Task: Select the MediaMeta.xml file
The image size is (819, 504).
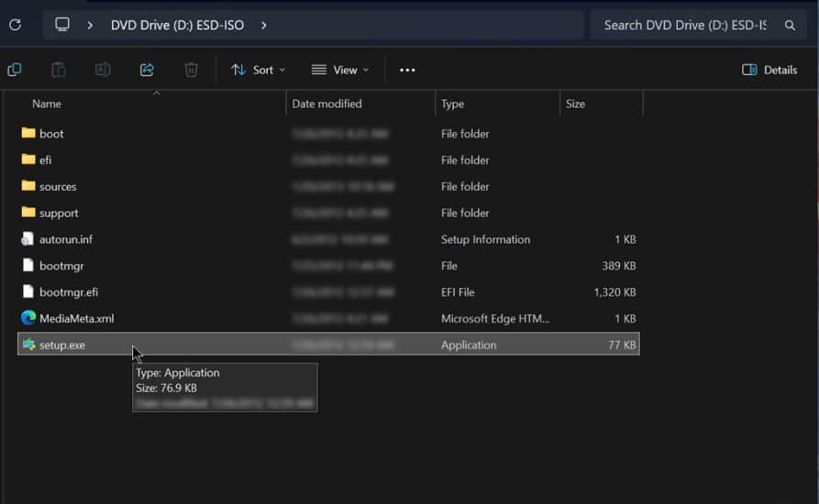Action: pos(76,319)
